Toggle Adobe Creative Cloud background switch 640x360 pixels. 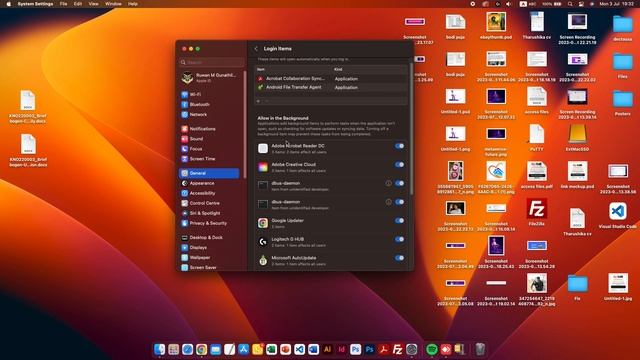click(399, 165)
